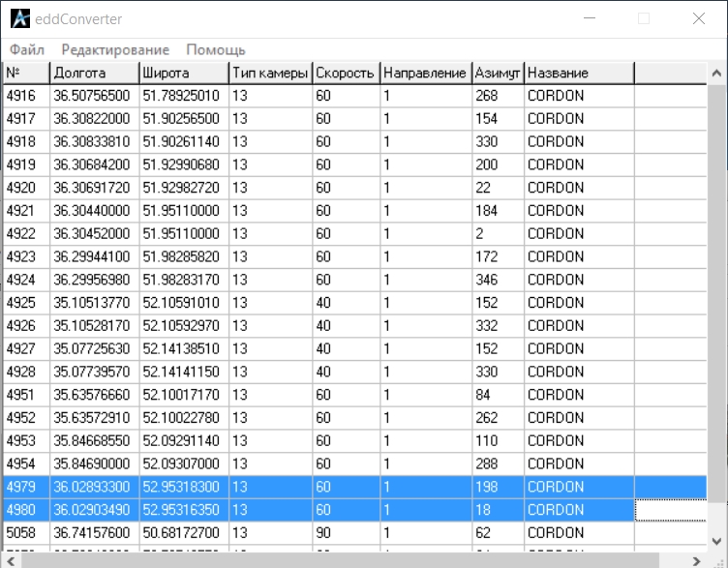Open the Помощь menu
Viewport: 728px width, 568px height.
click(216, 49)
